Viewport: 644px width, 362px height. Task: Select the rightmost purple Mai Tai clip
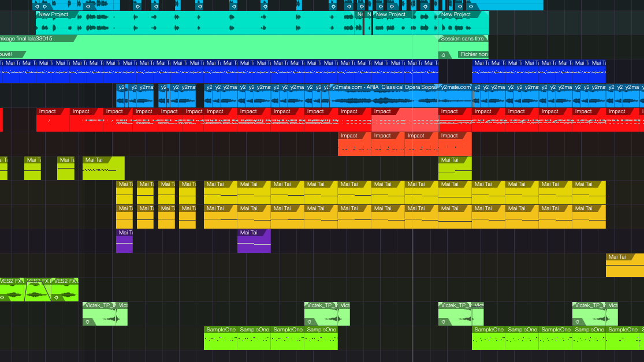tap(254, 241)
